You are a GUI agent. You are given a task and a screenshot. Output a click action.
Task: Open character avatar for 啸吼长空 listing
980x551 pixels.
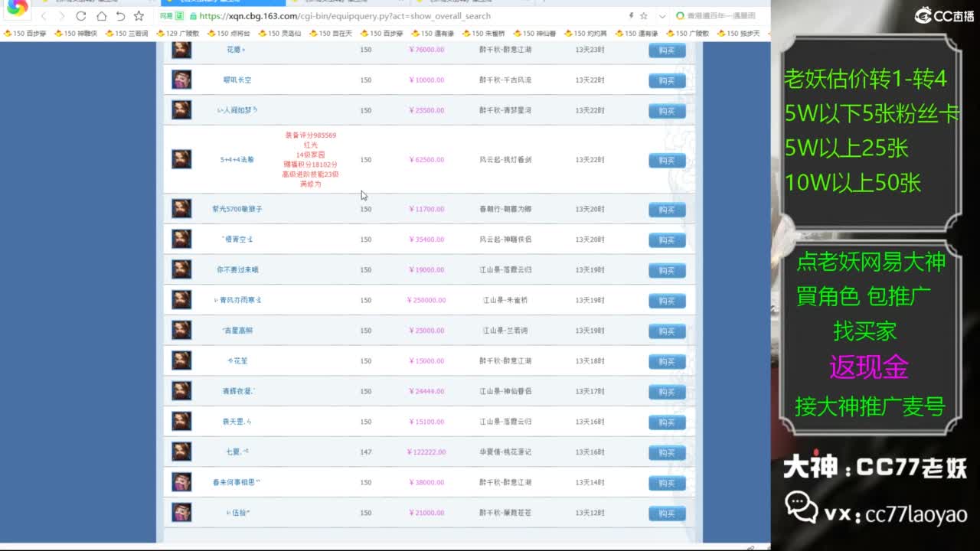point(181,80)
